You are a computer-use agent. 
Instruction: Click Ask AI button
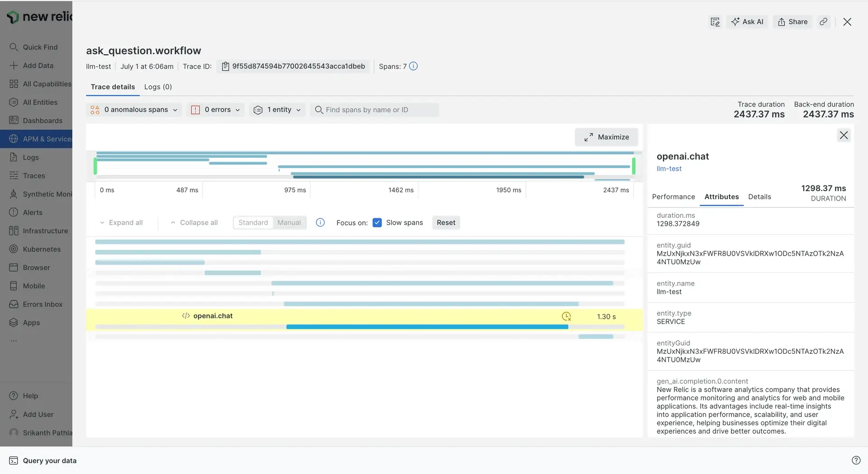pyautogui.click(x=747, y=22)
